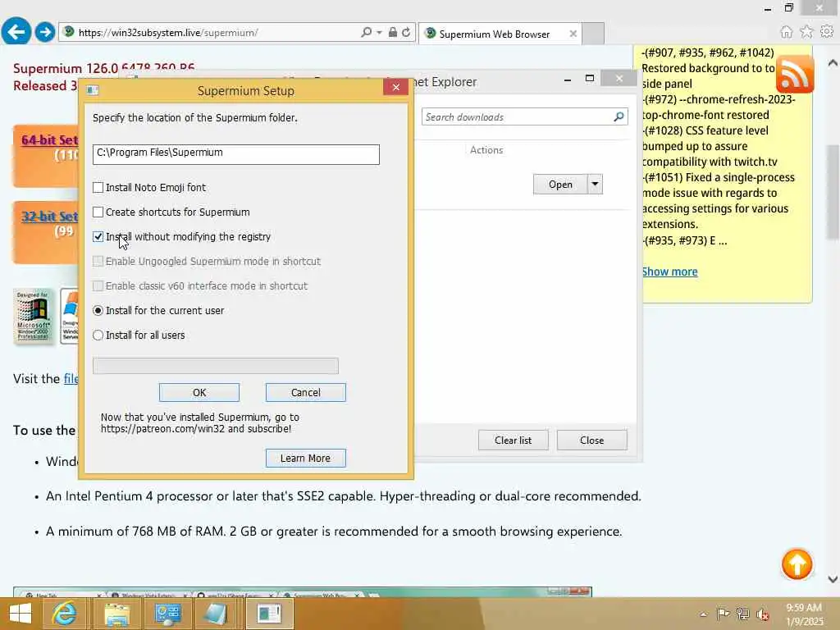Minimize the downloads window
The image size is (840, 630).
[x=568, y=80]
